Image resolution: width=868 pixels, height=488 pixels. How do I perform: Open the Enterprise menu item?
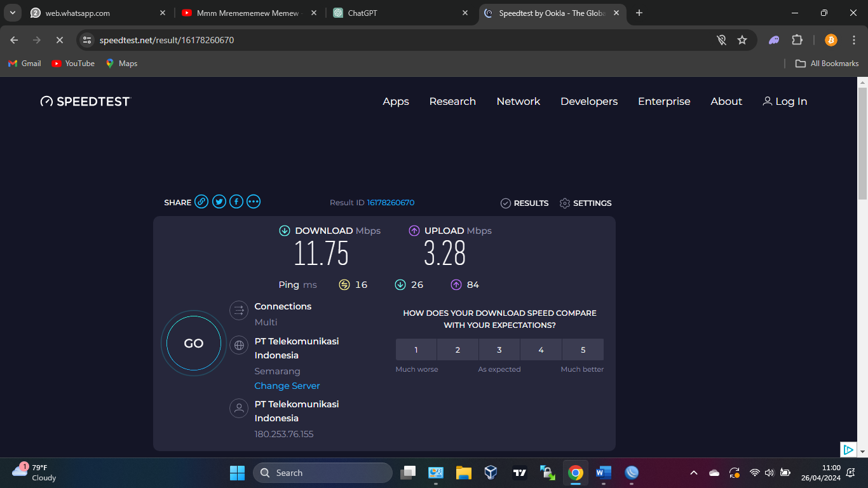coord(664,102)
